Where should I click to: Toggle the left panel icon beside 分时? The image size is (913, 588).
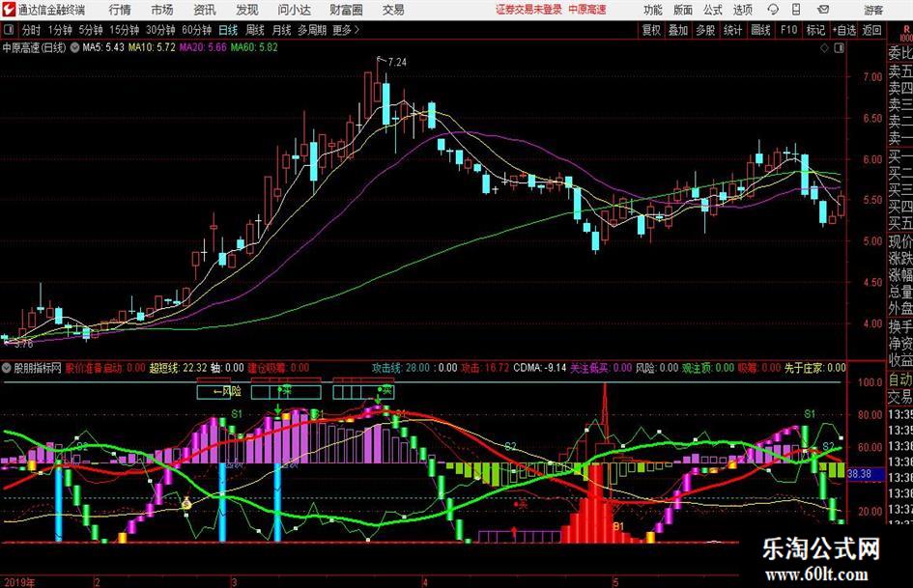(x=8, y=30)
